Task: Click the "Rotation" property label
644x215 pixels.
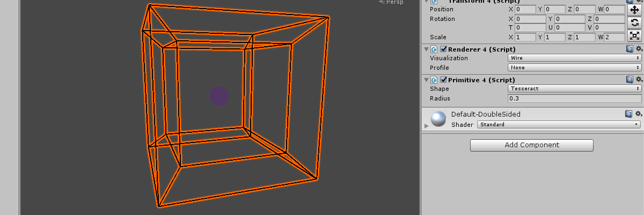Action: click(x=442, y=19)
